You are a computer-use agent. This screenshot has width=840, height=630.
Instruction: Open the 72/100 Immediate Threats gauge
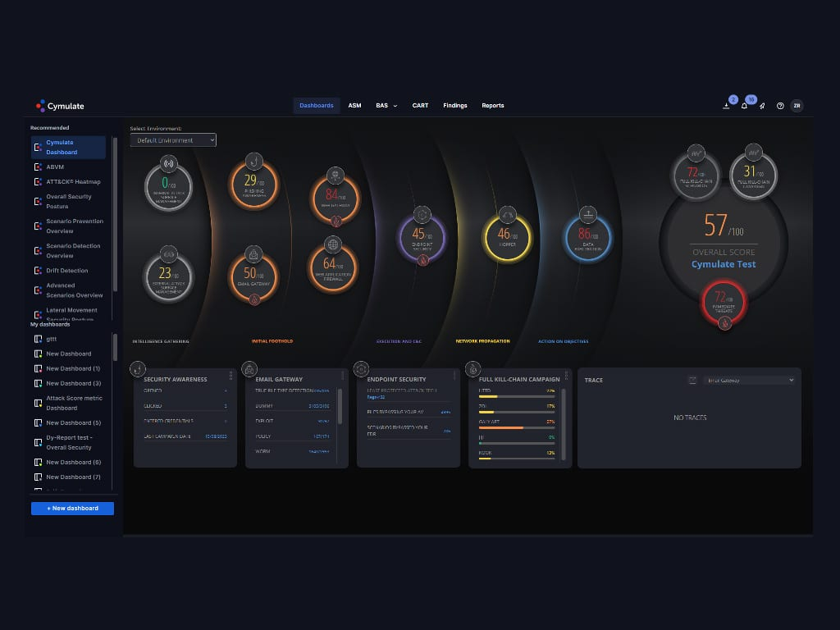[x=724, y=304]
